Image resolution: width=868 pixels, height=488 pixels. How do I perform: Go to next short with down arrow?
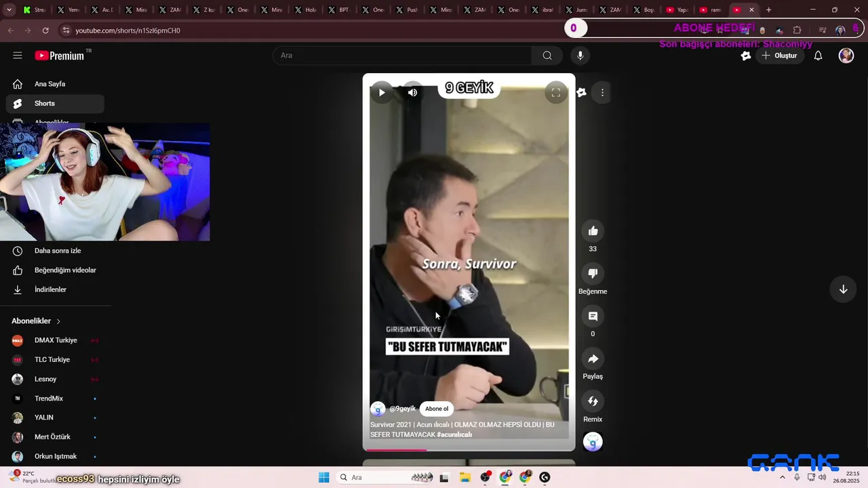click(x=843, y=289)
